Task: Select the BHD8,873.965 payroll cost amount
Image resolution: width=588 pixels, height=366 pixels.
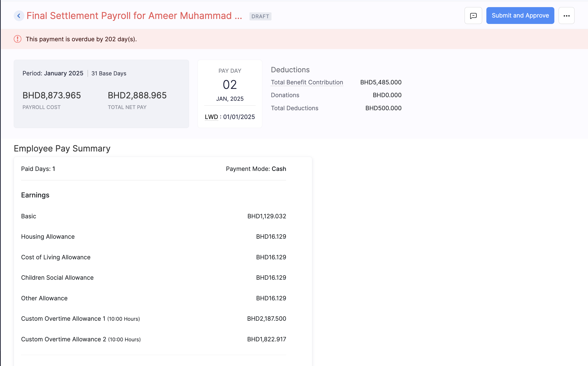Action: (x=51, y=95)
